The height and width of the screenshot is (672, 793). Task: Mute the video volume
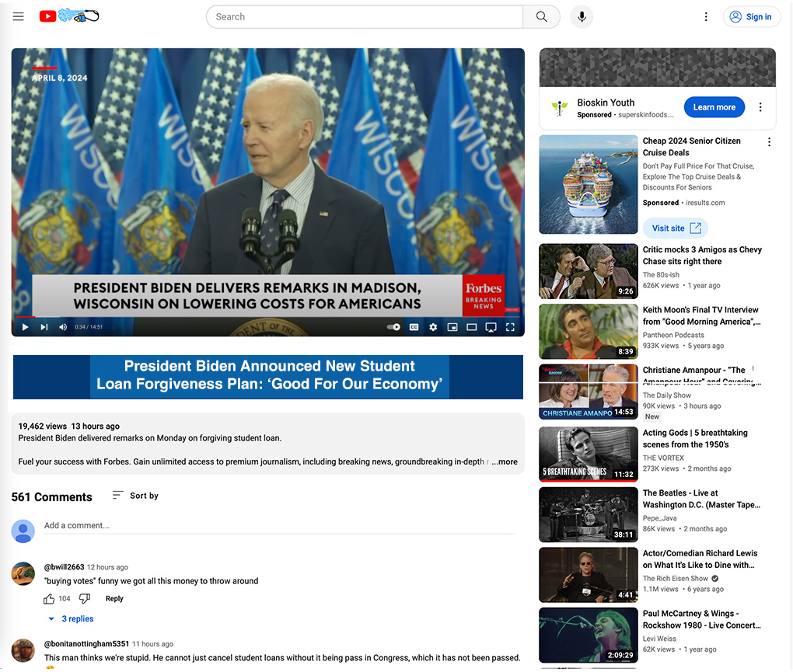tap(63, 327)
